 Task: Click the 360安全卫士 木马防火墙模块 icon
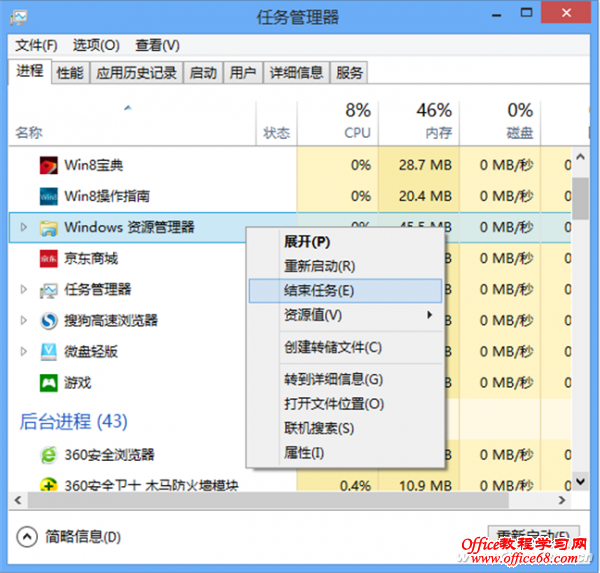(x=49, y=484)
